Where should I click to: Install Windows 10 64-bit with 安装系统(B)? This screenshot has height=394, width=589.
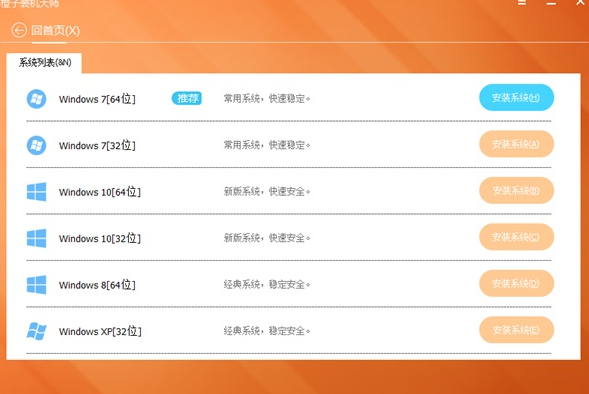pos(516,190)
